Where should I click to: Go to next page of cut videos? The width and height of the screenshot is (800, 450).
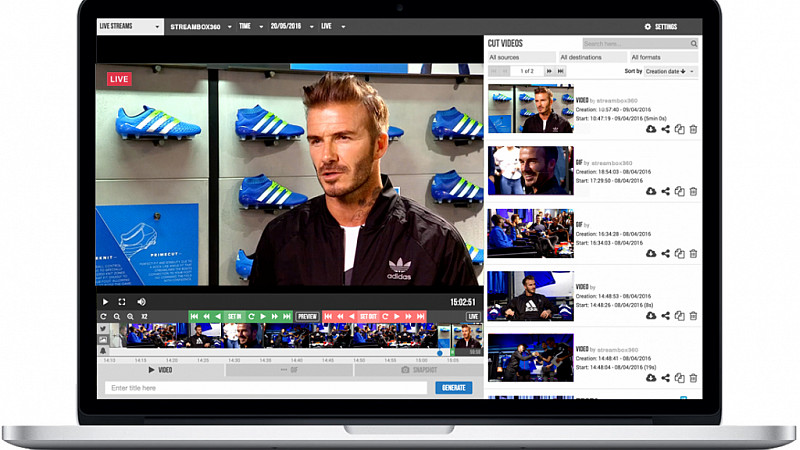(549, 71)
